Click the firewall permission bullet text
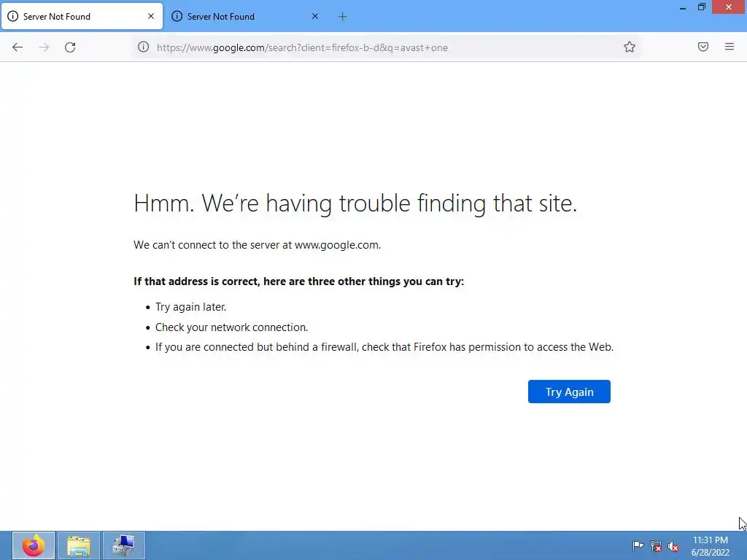The height and width of the screenshot is (560, 747). point(384,347)
